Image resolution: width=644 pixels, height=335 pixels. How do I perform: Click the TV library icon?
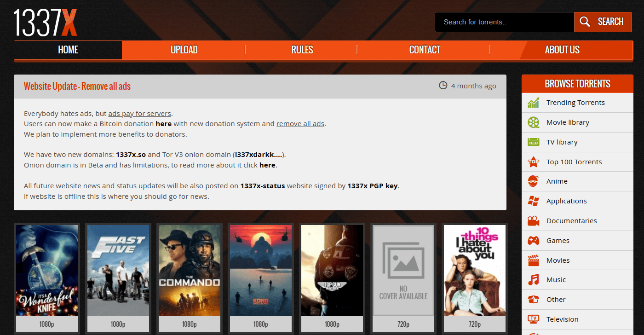(534, 142)
